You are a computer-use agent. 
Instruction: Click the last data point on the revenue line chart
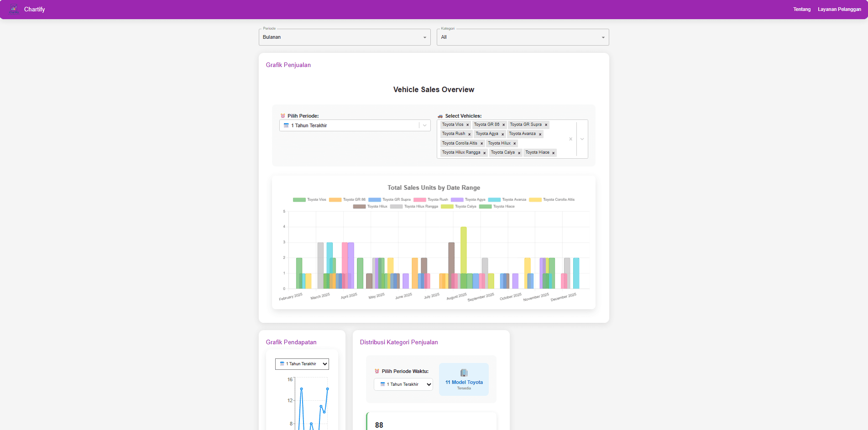pos(327,389)
